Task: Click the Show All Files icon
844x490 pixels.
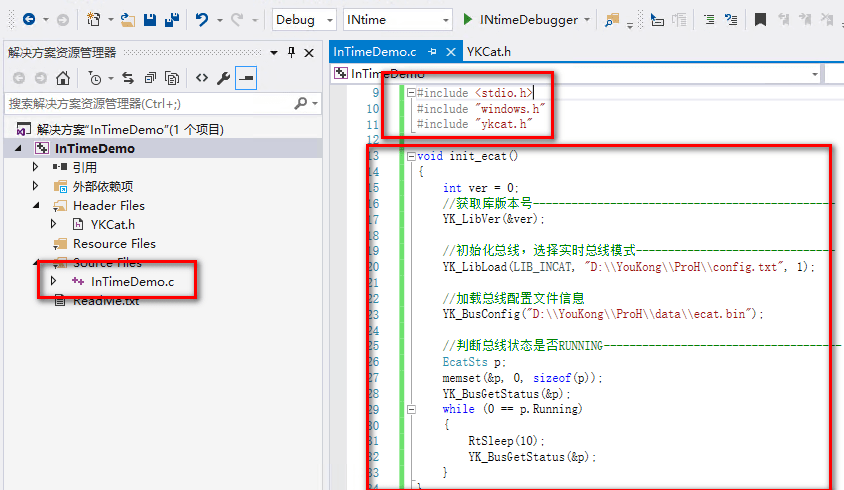Action: pos(172,79)
